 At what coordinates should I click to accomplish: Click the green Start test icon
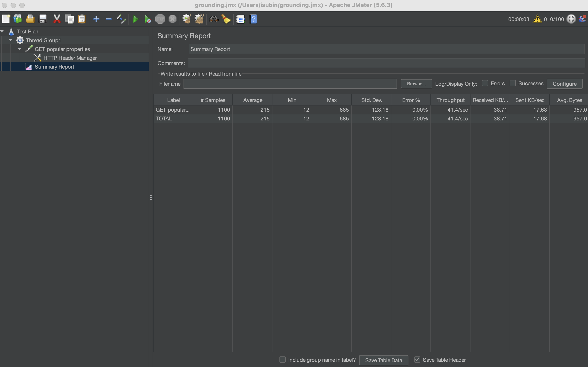136,19
